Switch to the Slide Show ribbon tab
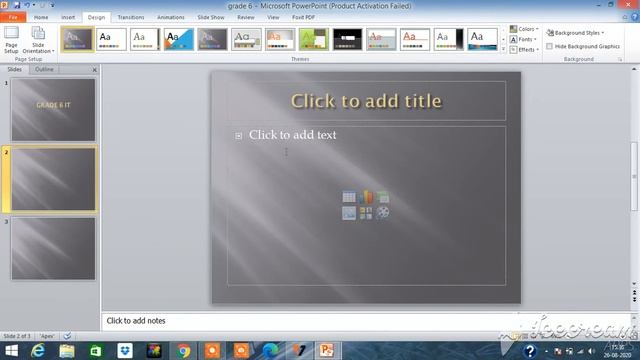 [211, 17]
